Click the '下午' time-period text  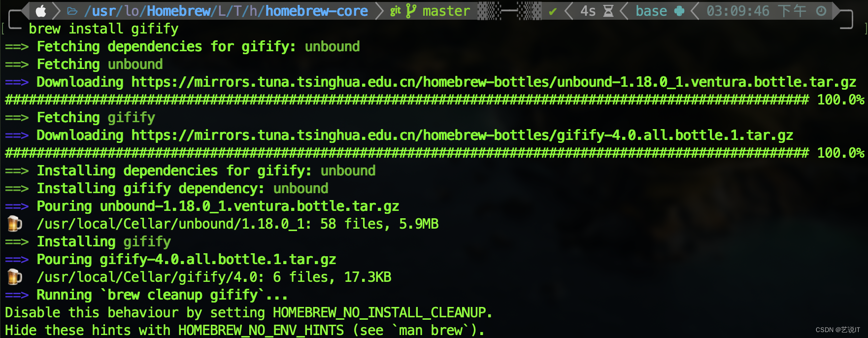tap(793, 11)
